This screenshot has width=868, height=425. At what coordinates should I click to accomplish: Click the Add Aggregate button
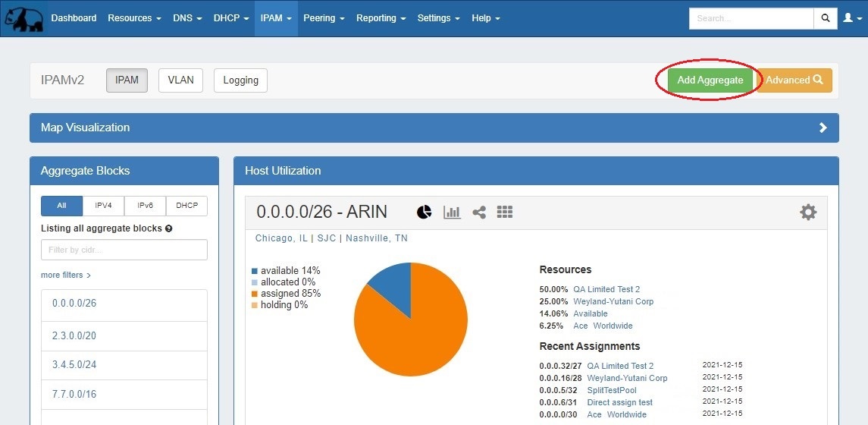pyautogui.click(x=710, y=80)
